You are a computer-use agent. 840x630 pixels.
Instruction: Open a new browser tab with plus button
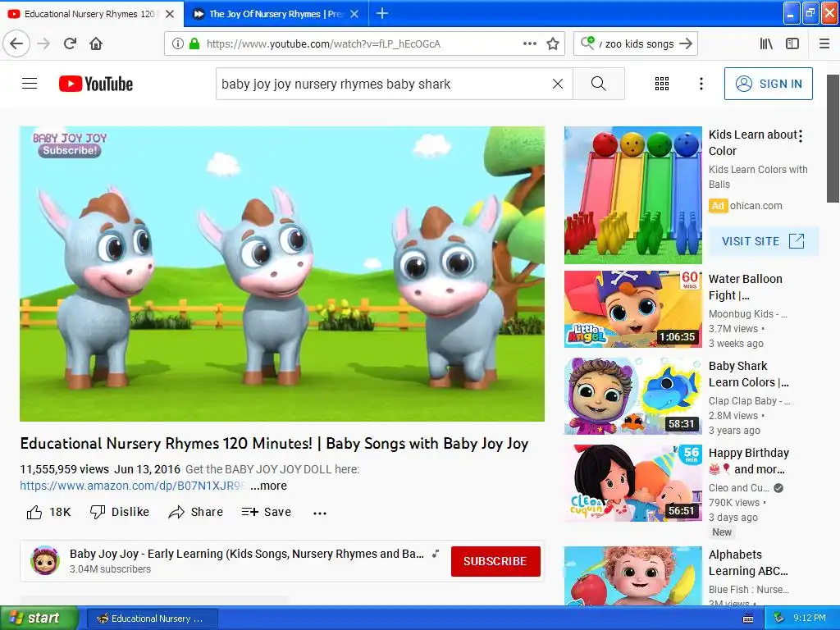click(x=382, y=13)
